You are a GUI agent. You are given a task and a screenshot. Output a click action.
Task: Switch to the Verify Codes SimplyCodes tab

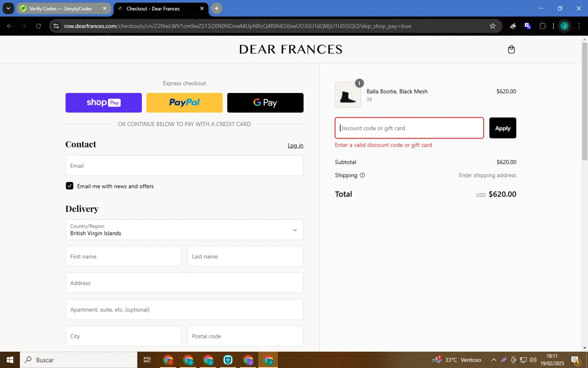(61, 9)
